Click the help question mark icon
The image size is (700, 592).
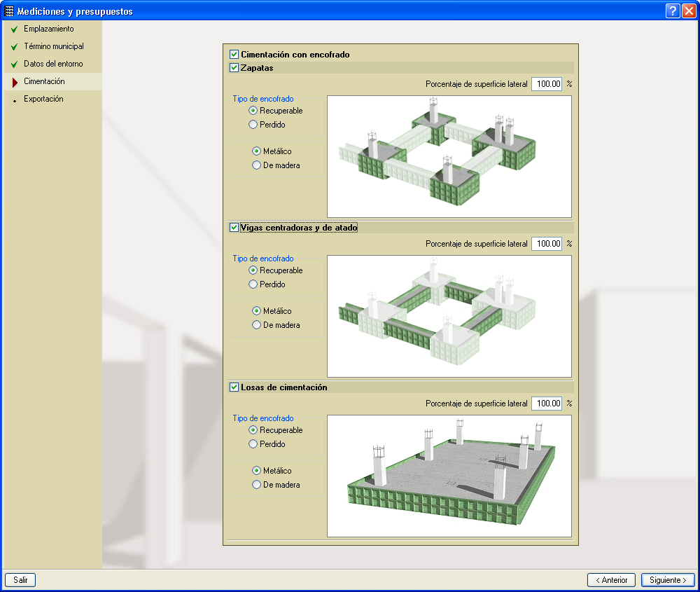(x=672, y=11)
